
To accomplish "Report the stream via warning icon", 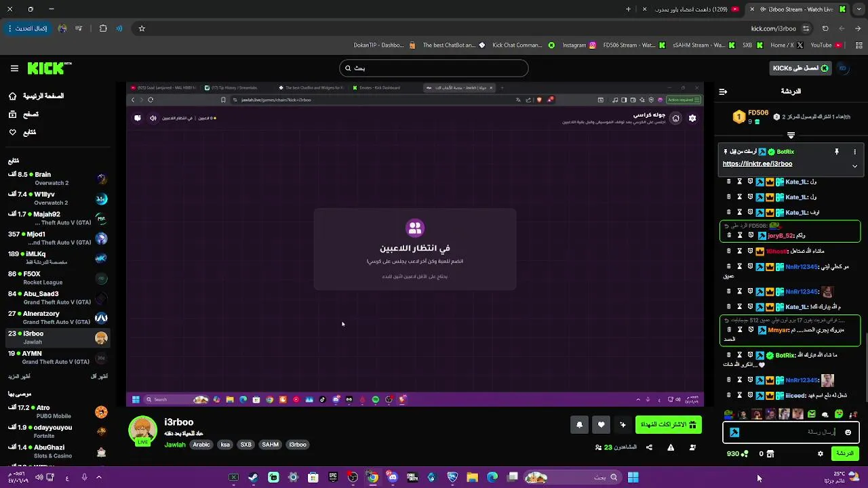I will pyautogui.click(x=671, y=447).
